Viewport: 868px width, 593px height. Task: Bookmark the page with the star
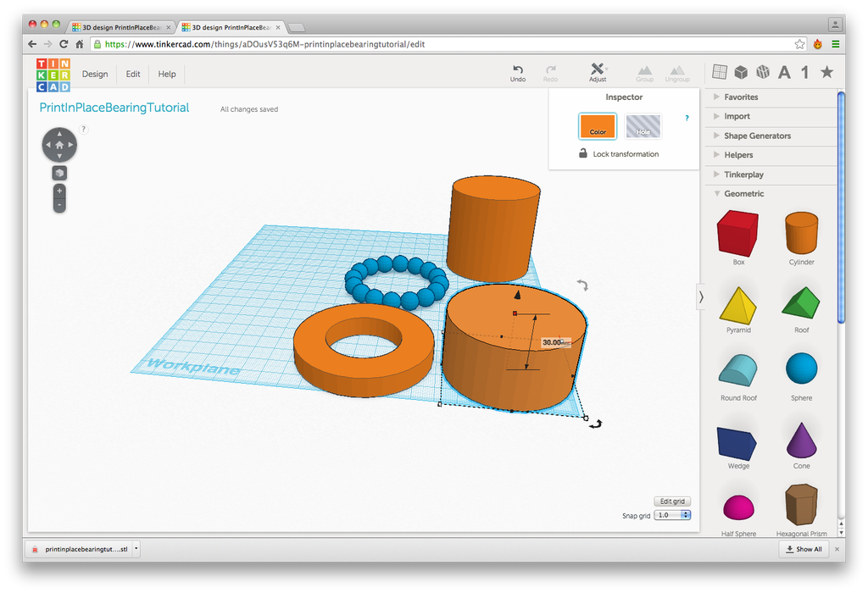point(799,44)
